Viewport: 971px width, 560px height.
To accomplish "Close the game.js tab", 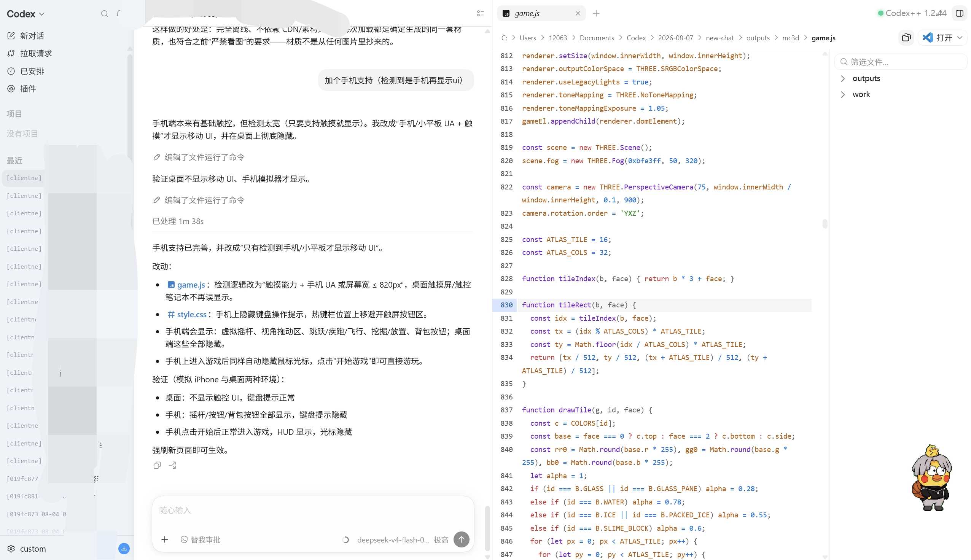I will pyautogui.click(x=578, y=13).
